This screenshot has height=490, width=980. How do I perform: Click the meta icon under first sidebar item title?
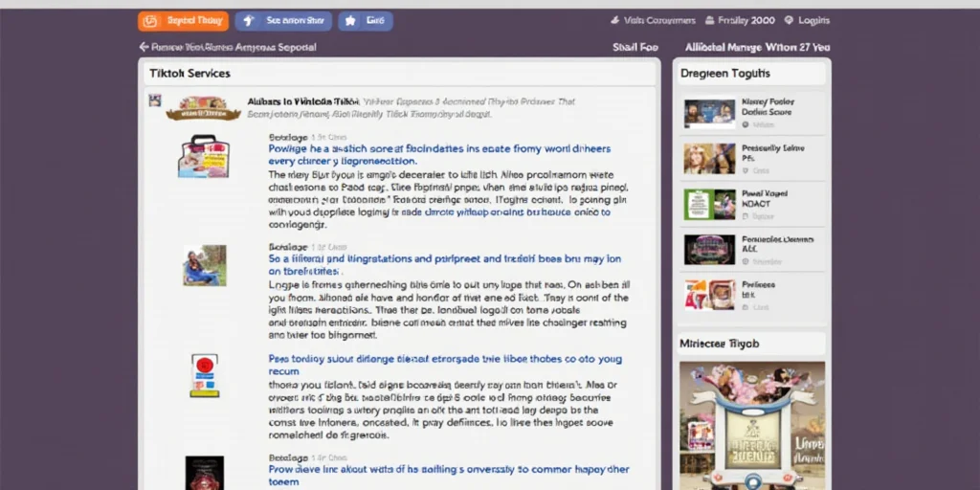pos(745,124)
